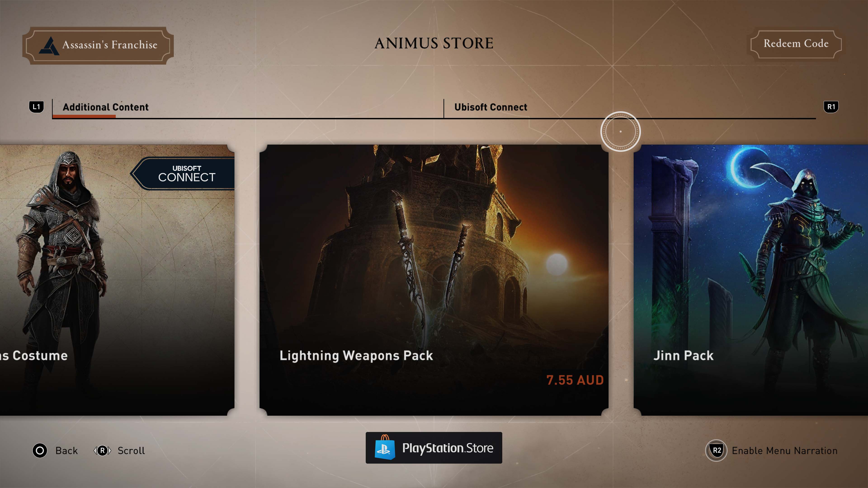
Task: Click the R1 bumper icon
Action: 831,107
